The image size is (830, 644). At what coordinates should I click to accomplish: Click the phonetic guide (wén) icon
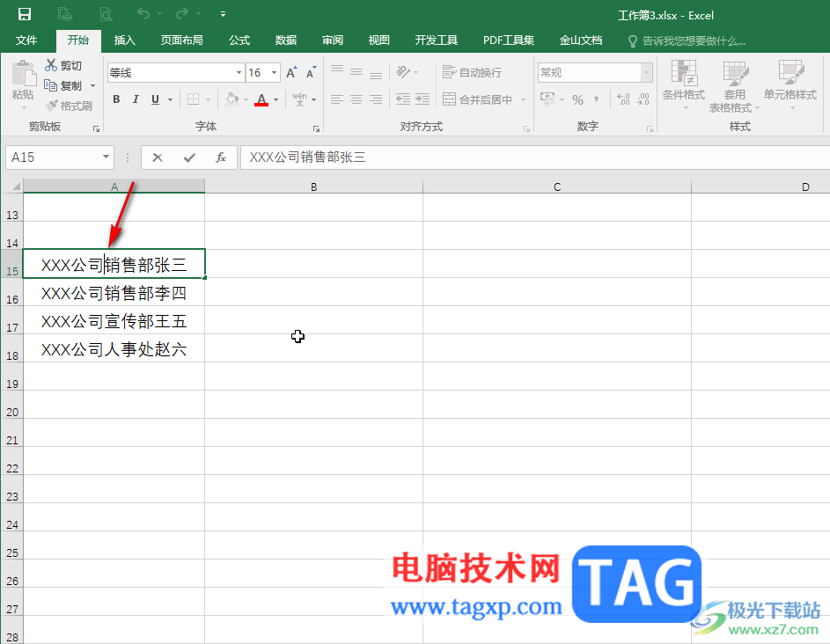(299, 99)
